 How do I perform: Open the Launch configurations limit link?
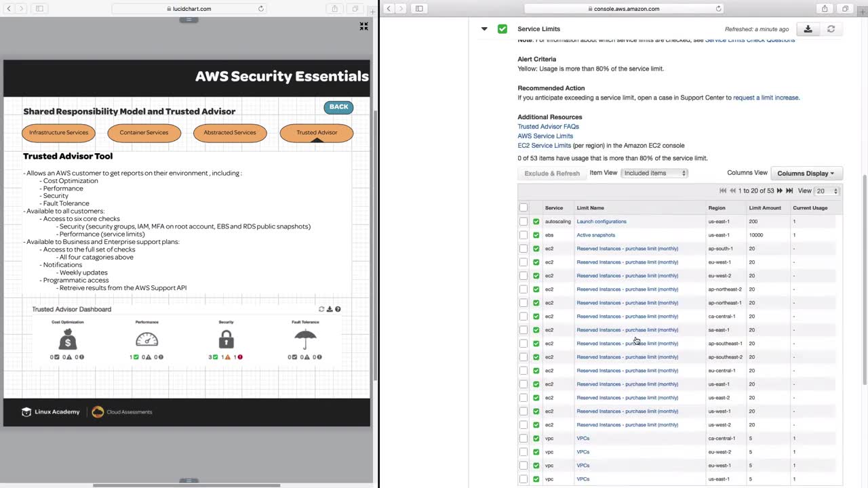pos(601,222)
